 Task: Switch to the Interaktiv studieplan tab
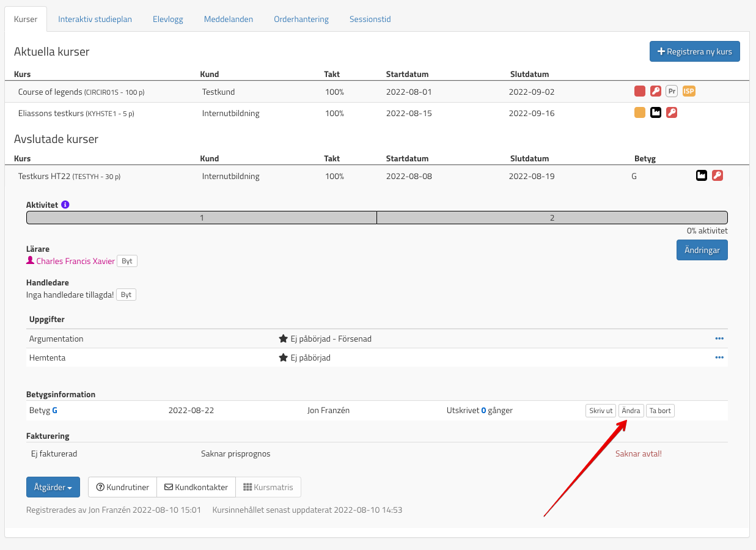[95, 19]
